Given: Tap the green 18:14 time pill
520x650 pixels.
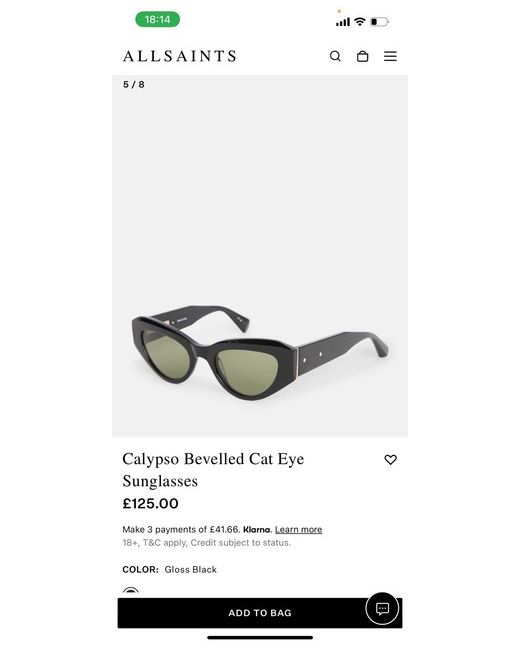Looking at the screenshot, I should [158, 19].
